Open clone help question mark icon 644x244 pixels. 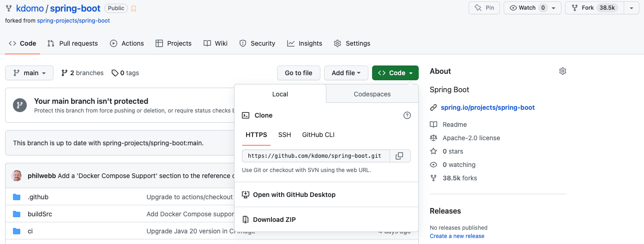point(407,115)
